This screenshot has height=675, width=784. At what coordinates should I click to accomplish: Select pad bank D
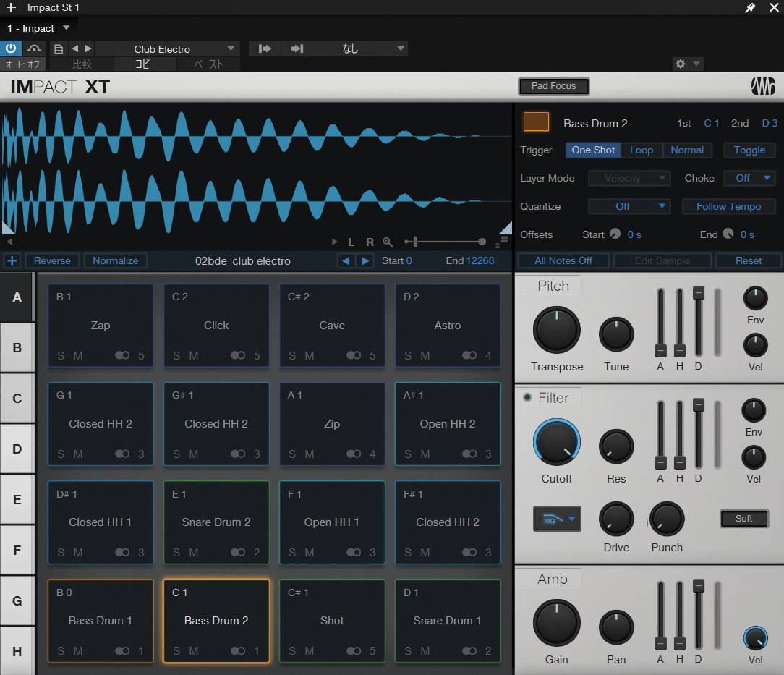pos(17,449)
